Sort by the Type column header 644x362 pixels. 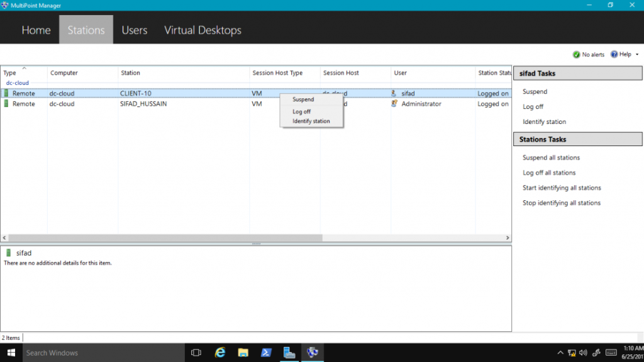coord(24,73)
